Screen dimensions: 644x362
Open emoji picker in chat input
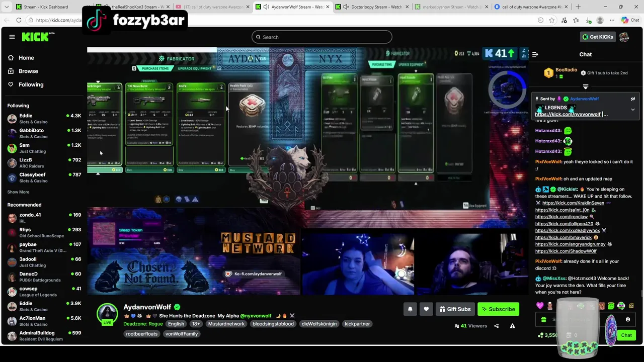[627, 319]
